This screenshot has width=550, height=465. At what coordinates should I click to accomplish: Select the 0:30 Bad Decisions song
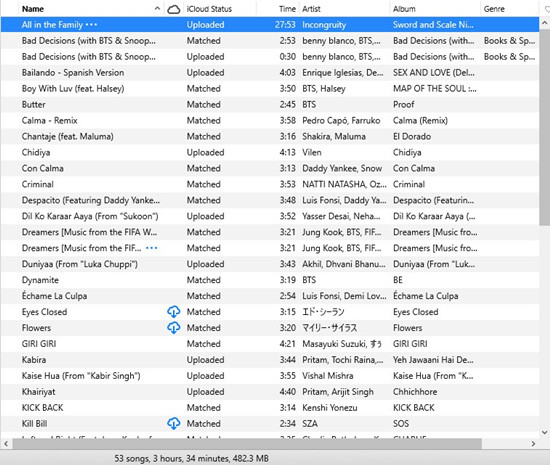click(88, 56)
